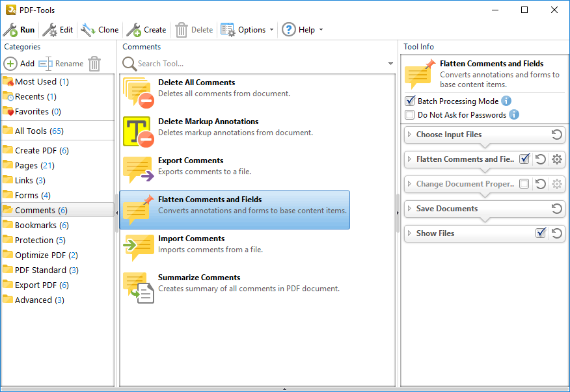
Task: Clone the selected tool
Action: click(x=100, y=30)
